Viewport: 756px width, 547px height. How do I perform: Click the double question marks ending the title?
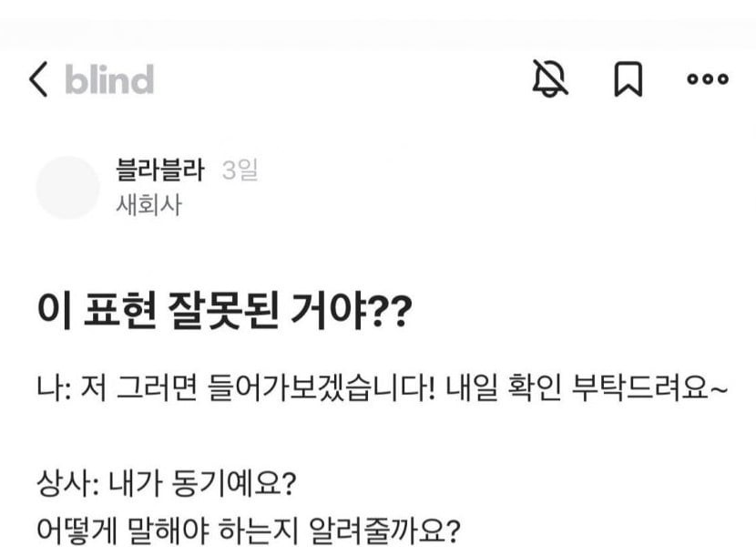tap(393, 315)
